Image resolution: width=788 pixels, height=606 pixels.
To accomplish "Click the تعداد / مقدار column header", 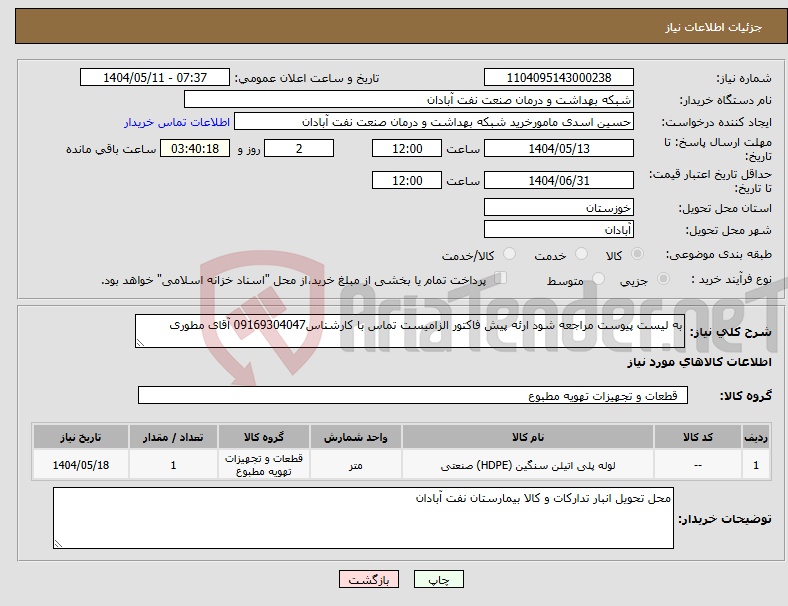I will coord(173,437).
